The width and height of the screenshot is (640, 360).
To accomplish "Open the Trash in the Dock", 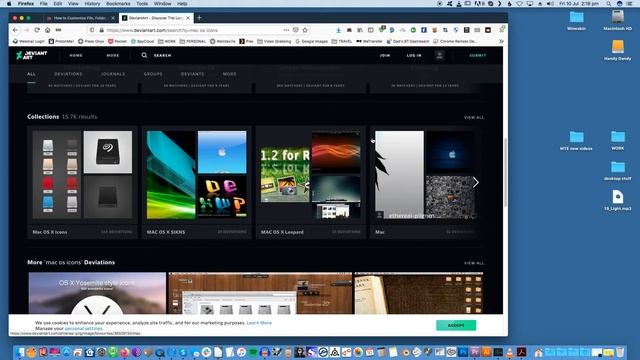I will 620,352.
